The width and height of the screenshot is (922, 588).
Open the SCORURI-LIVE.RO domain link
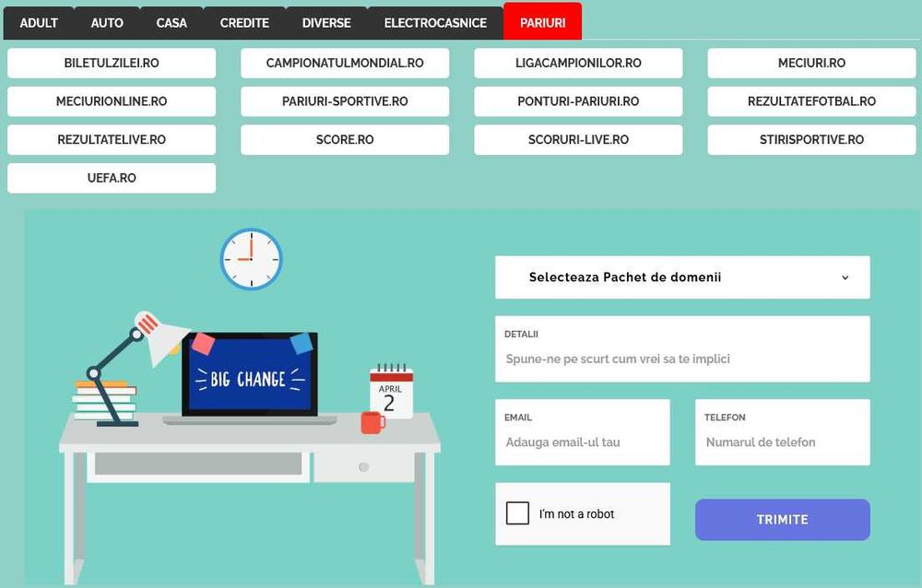(579, 139)
